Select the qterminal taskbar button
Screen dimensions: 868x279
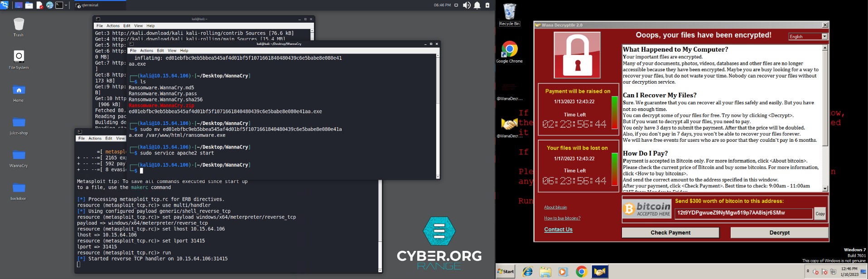click(x=100, y=5)
